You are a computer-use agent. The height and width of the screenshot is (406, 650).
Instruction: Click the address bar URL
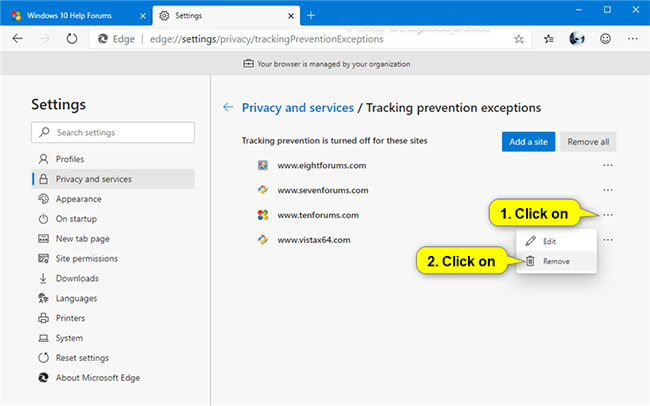pyautogui.click(x=267, y=39)
